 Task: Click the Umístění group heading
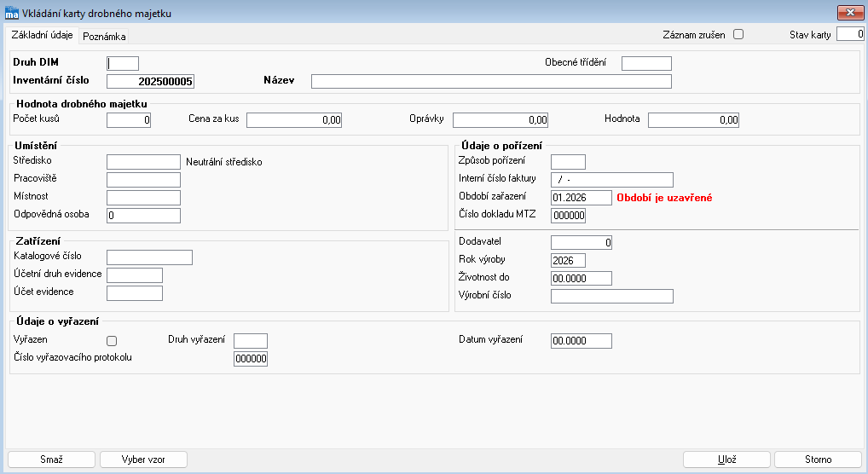(x=36, y=146)
